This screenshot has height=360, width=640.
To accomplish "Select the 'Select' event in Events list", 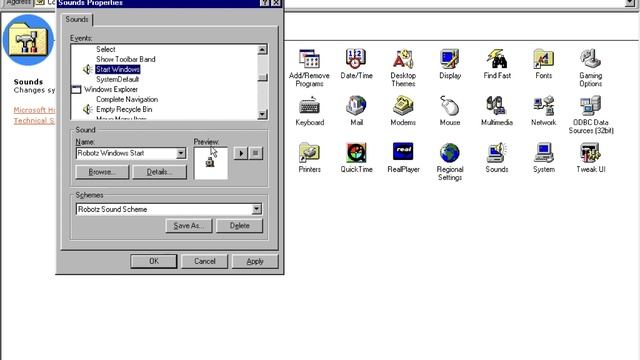I will coord(106,49).
